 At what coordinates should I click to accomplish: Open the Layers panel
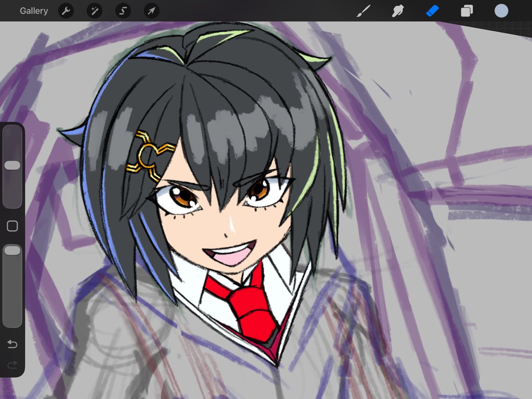(466, 11)
